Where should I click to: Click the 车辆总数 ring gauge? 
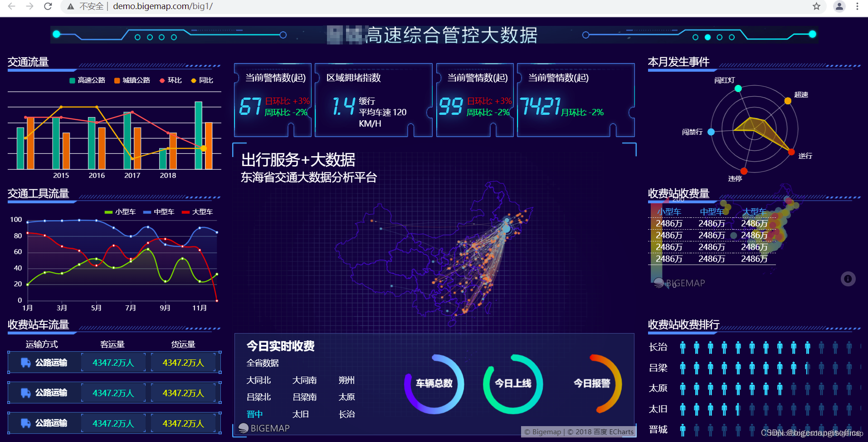click(x=434, y=384)
